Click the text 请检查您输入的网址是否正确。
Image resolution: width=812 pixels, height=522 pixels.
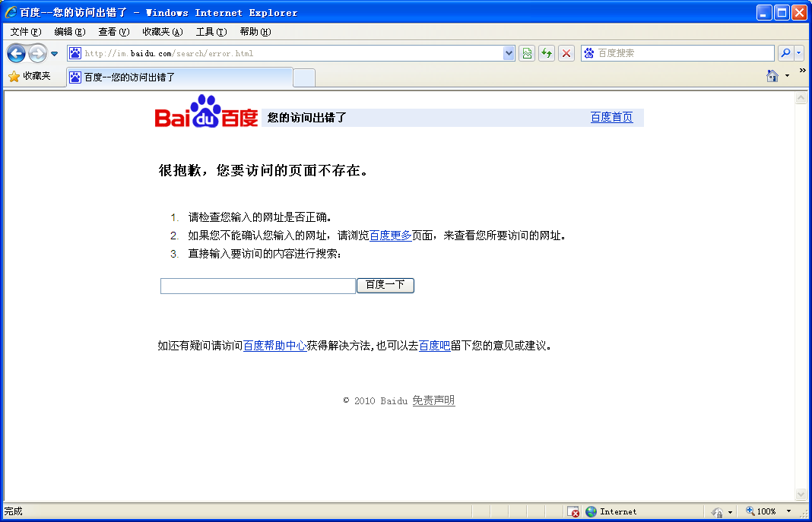pyautogui.click(x=259, y=217)
